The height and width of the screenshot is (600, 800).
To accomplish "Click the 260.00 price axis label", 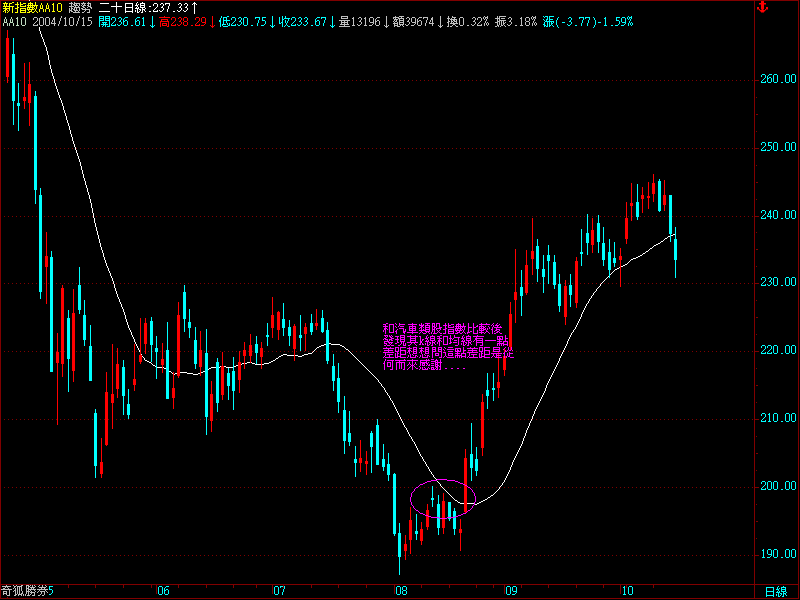I will (x=776, y=79).
